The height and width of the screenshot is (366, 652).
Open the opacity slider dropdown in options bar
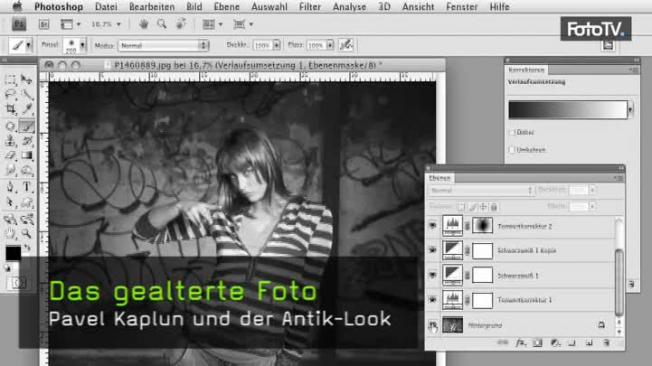(x=277, y=45)
